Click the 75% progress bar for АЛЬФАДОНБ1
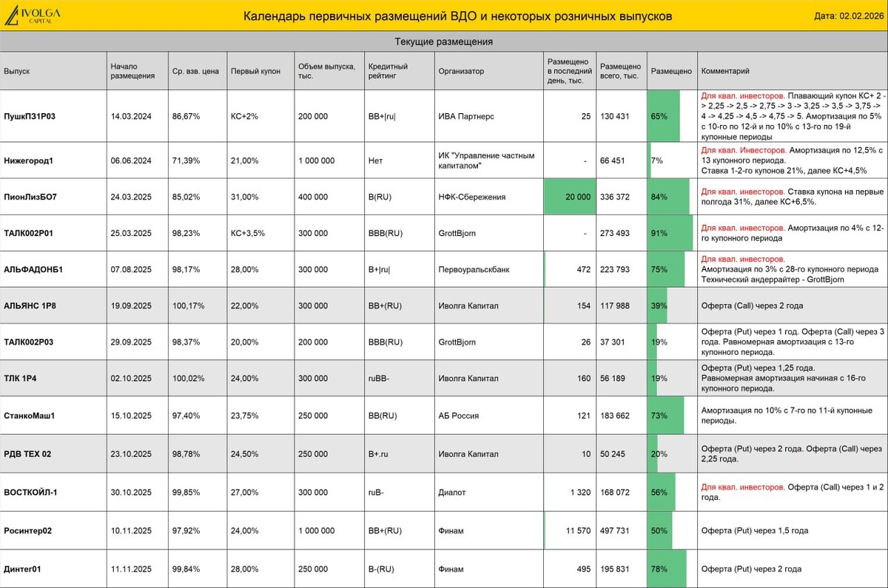This screenshot has width=888, height=588. 667,269
